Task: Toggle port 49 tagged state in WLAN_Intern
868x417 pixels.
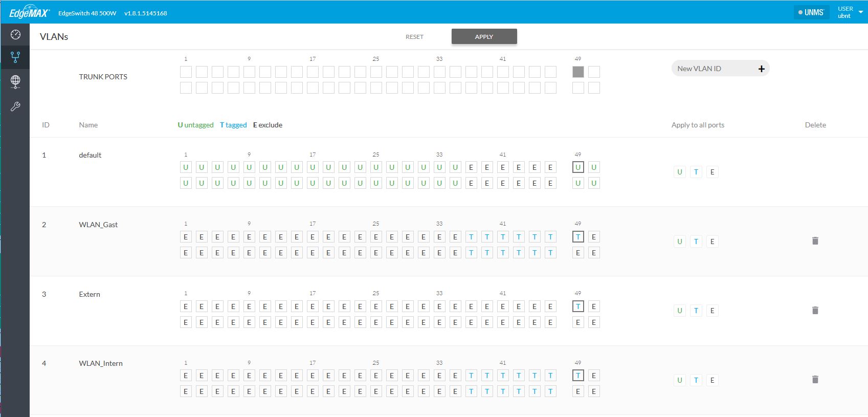Action: (x=578, y=376)
